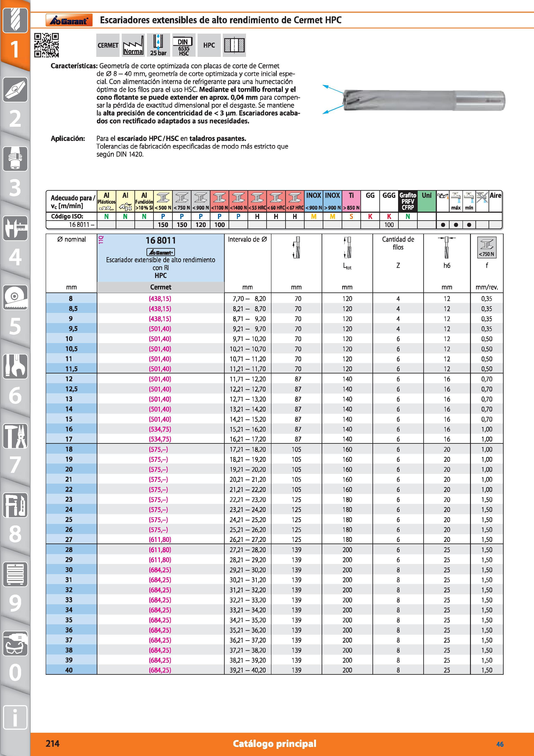Select the Ø nominal 8 row
Image resolution: width=534 pixels, height=756 pixels.
[x=274, y=299]
